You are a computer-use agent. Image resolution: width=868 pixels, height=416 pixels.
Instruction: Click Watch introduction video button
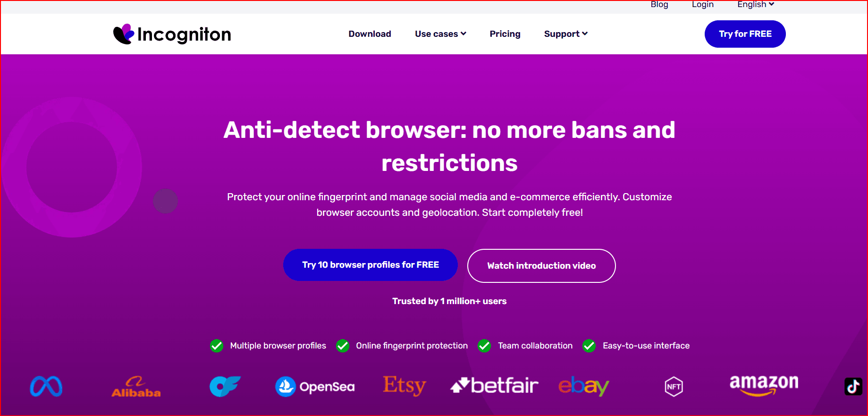pyautogui.click(x=541, y=266)
